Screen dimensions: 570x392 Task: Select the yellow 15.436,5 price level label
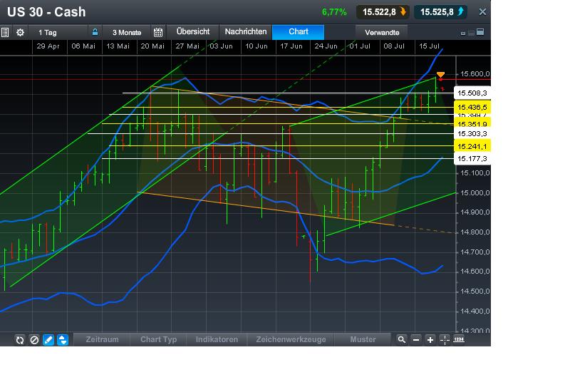tap(472, 108)
